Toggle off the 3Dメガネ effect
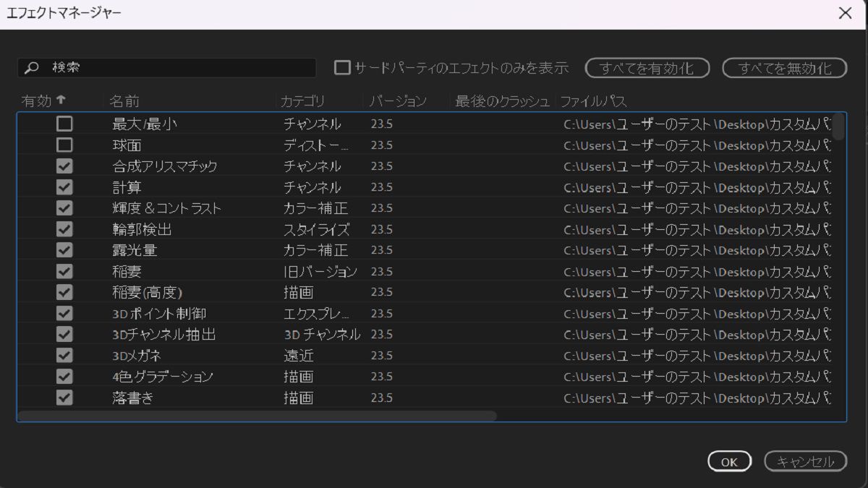Screen dimensions: 868x488 point(67,354)
